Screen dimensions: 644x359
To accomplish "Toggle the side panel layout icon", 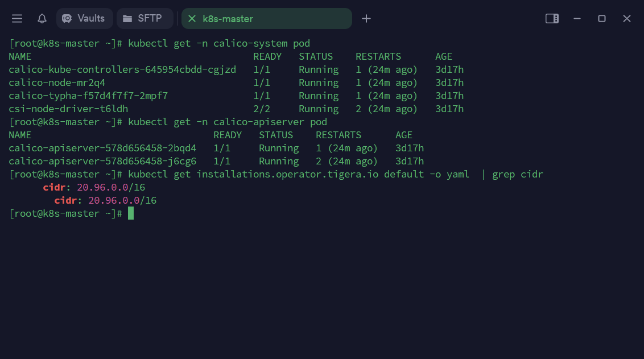I will 552,19.
